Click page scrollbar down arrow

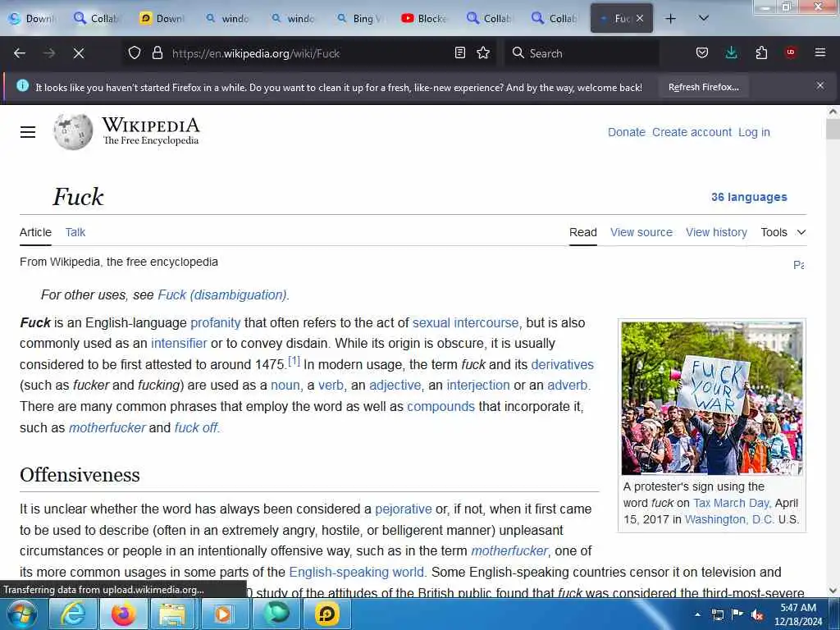(x=833, y=591)
